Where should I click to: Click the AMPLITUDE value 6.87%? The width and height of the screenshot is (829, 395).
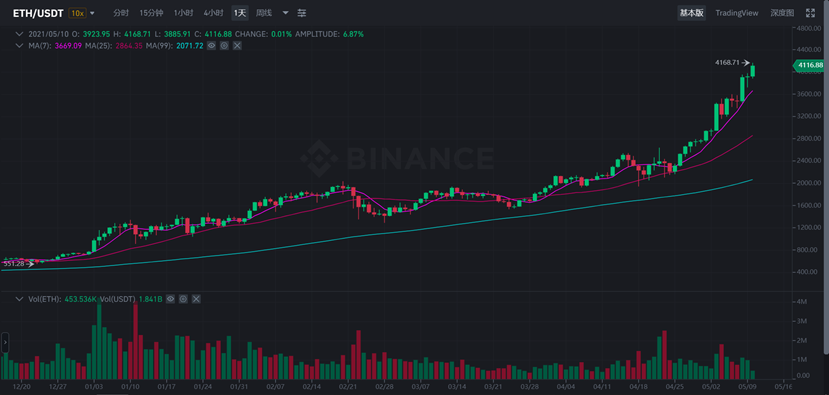353,34
